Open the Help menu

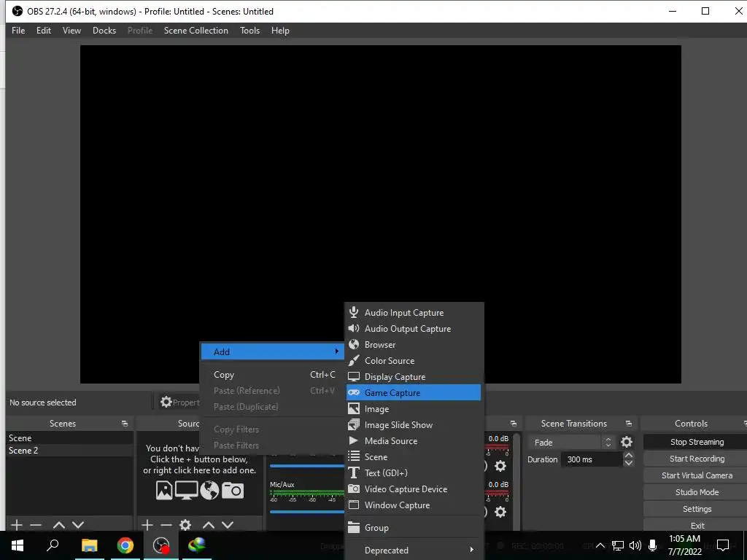click(280, 31)
